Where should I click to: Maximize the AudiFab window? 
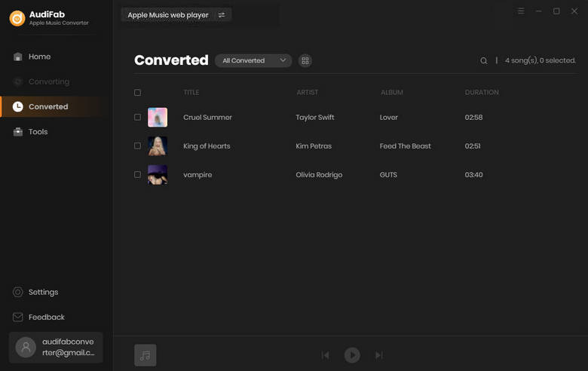coord(556,11)
